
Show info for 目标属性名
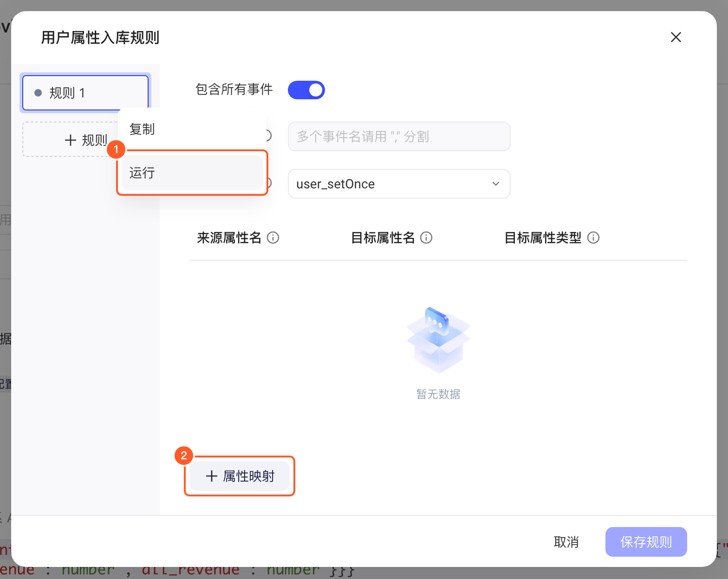[x=426, y=238]
